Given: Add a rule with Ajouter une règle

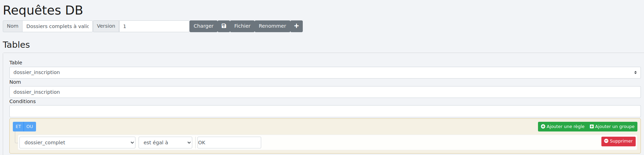Looking at the screenshot, I should [x=563, y=127].
